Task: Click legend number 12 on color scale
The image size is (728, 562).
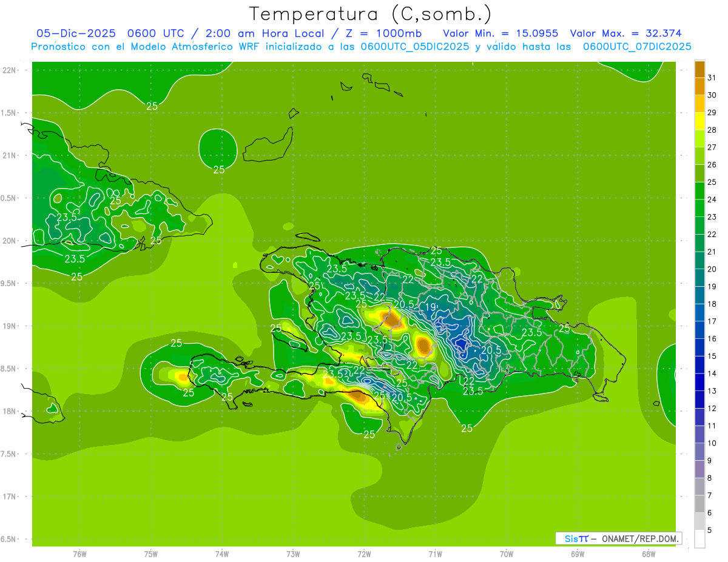Action: click(x=712, y=409)
